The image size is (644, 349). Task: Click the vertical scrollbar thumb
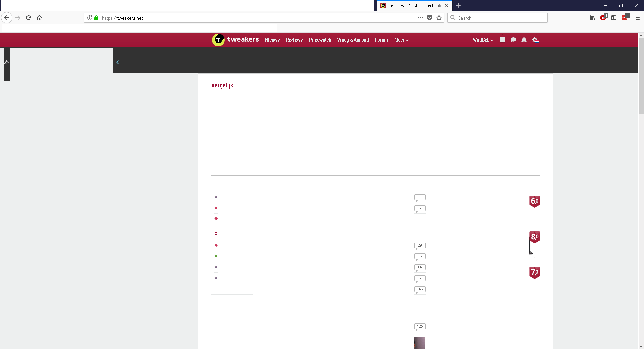click(641, 76)
